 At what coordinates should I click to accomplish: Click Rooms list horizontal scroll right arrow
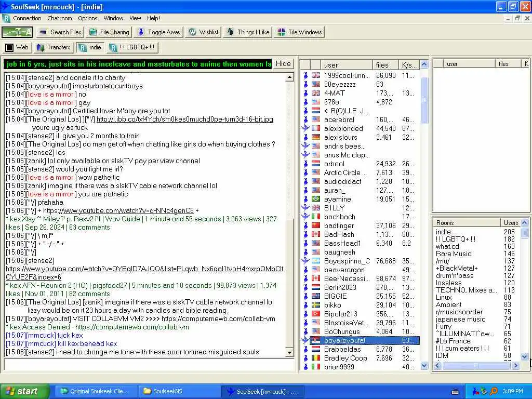pos(516,365)
